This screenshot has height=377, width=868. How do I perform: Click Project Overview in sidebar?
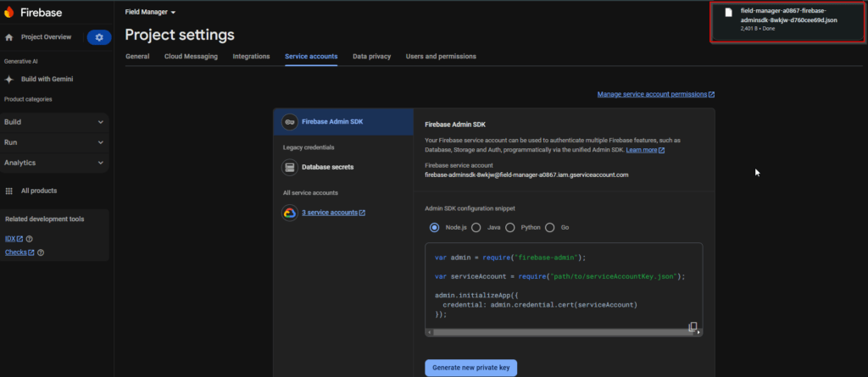pos(46,37)
